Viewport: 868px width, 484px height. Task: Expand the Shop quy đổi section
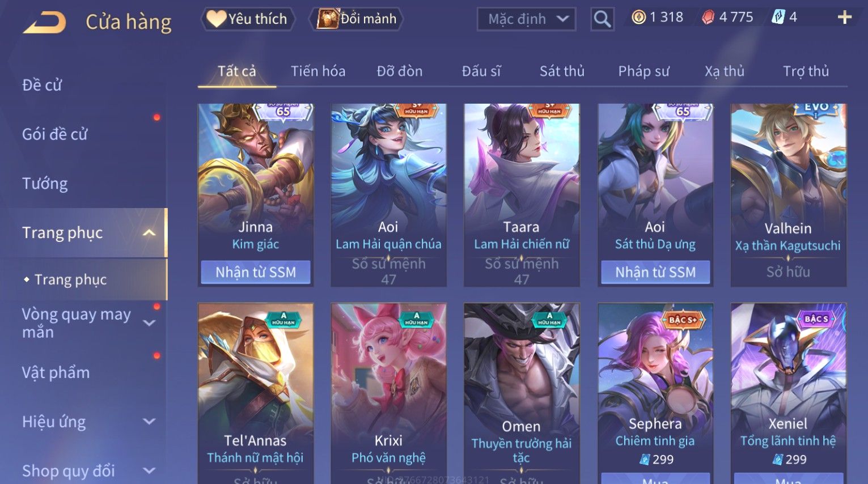tap(149, 470)
